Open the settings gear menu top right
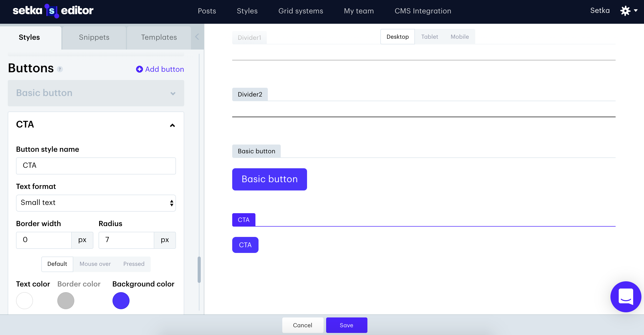The image size is (644, 335). click(x=626, y=11)
